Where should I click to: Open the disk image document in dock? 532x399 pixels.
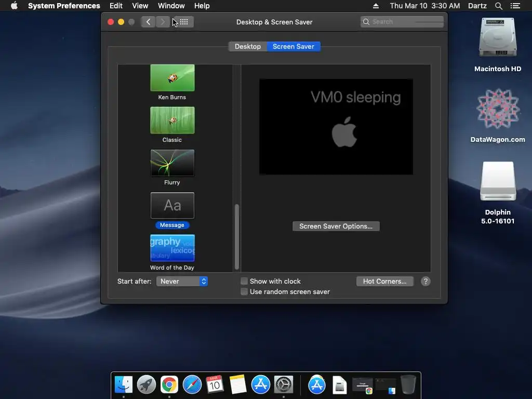coord(340,385)
